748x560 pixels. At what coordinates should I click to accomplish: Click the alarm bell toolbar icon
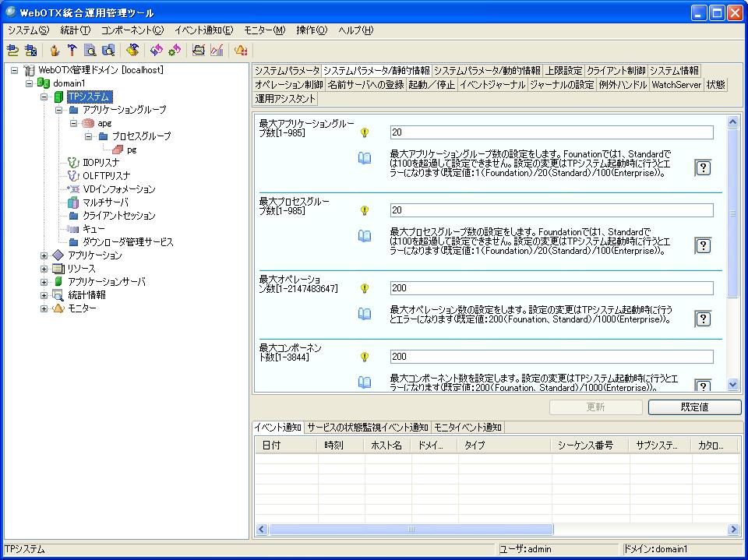[x=241, y=51]
